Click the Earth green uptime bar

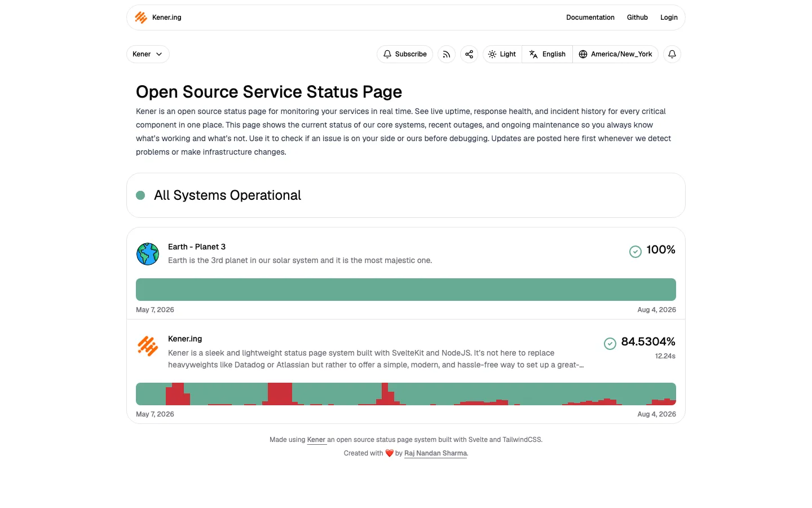pyautogui.click(x=406, y=290)
